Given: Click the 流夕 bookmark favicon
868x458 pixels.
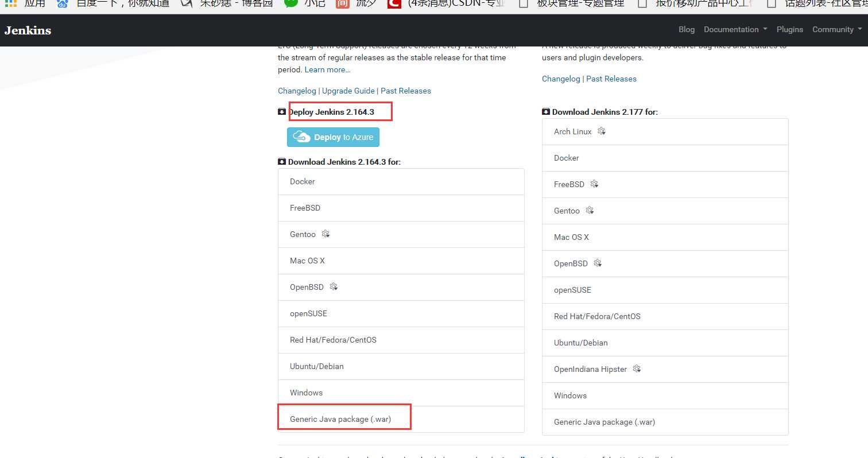Looking at the screenshot, I should click(x=342, y=3).
